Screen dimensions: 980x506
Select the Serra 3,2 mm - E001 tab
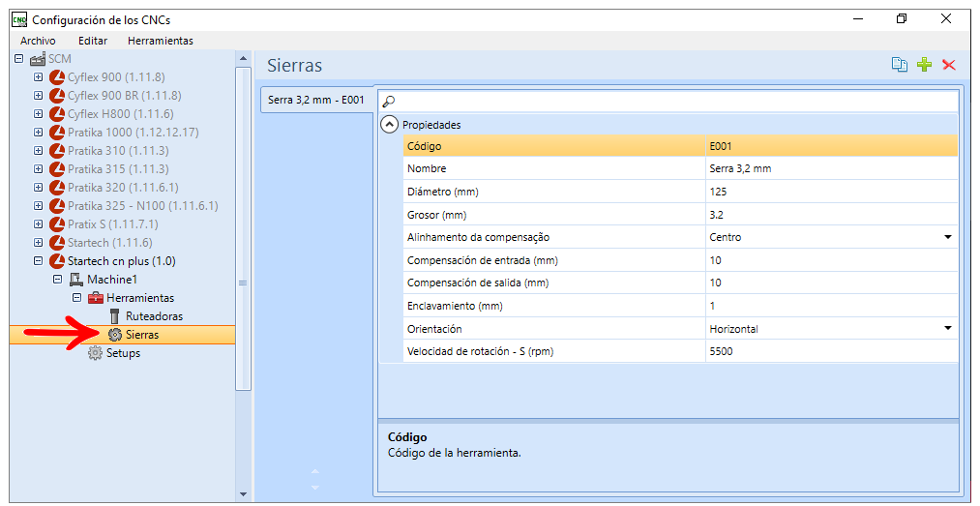click(316, 100)
